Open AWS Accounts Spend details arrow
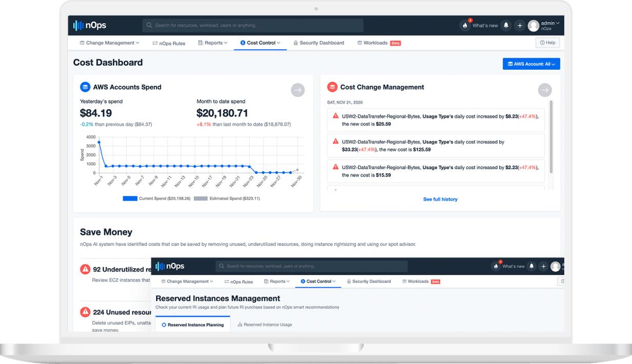This screenshot has width=632, height=364. click(x=298, y=90)
